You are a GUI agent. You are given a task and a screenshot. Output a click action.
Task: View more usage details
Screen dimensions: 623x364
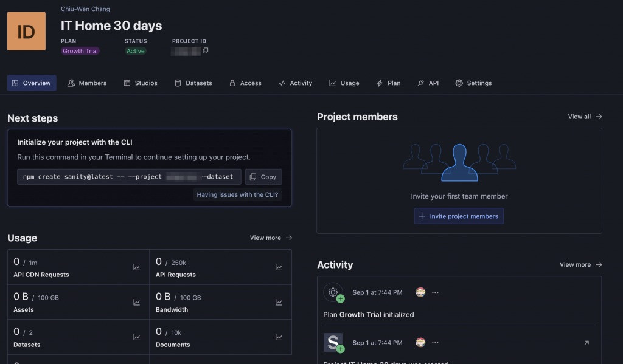tap(271, 238)
